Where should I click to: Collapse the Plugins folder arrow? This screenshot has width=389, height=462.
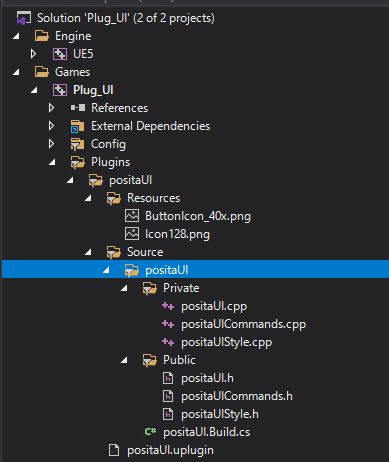click(x=52, y=162)
